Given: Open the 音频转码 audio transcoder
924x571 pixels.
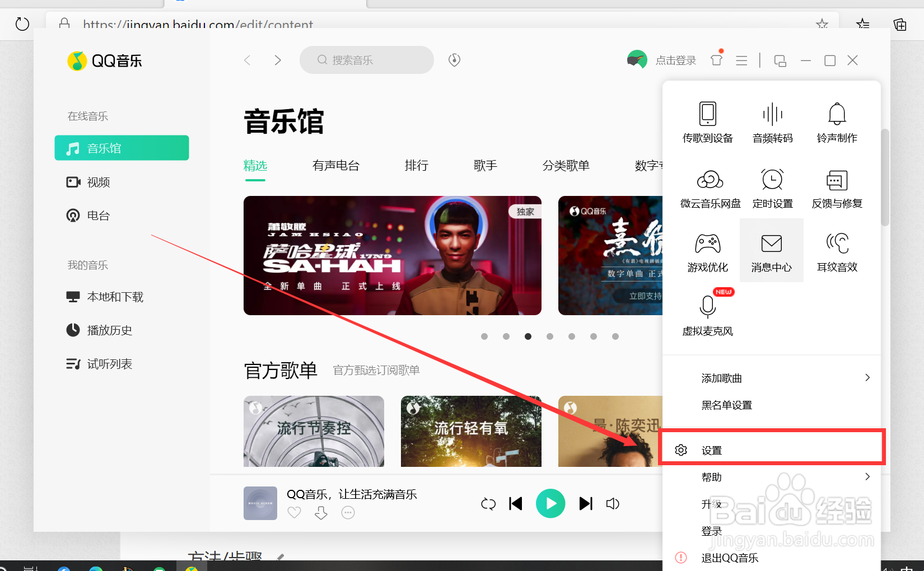Looking at the screenshot, I should tap(772, 122).
